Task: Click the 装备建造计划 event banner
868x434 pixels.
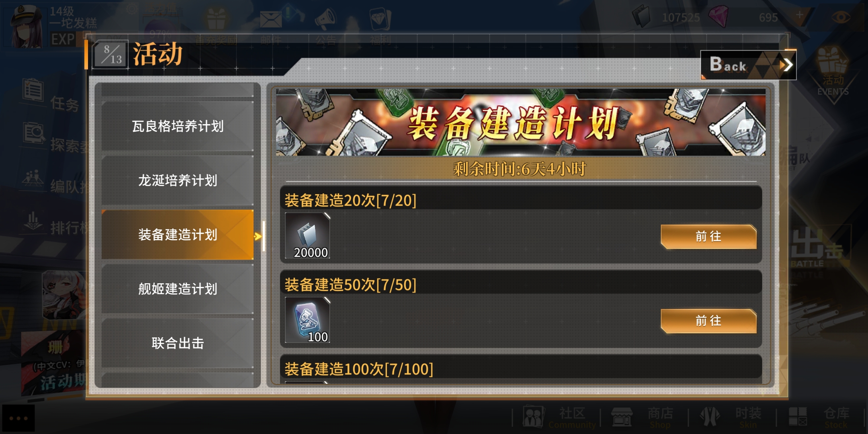Action: (520, 122)
